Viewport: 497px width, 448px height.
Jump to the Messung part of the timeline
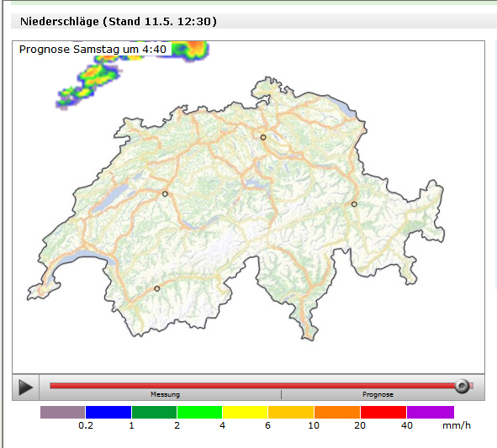point(165,386)
